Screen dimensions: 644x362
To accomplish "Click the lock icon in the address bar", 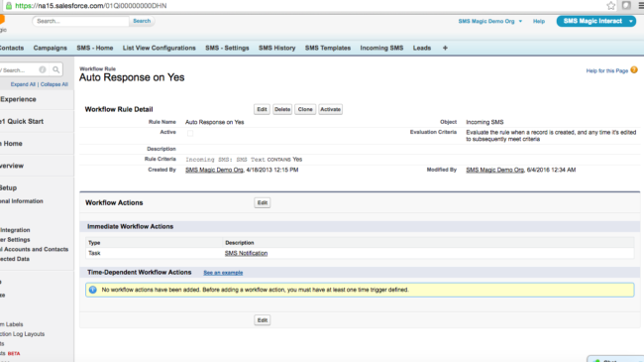I will click(9, 5).
